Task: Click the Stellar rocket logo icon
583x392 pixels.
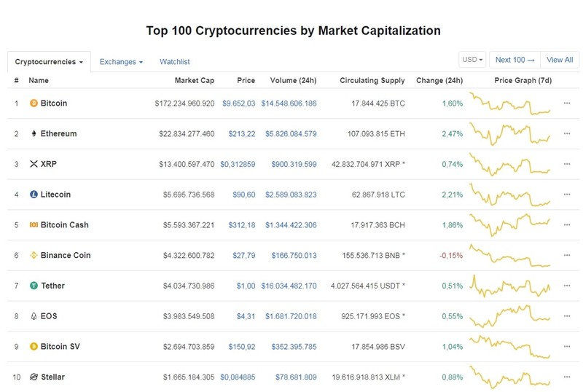Action: point(34,377)
